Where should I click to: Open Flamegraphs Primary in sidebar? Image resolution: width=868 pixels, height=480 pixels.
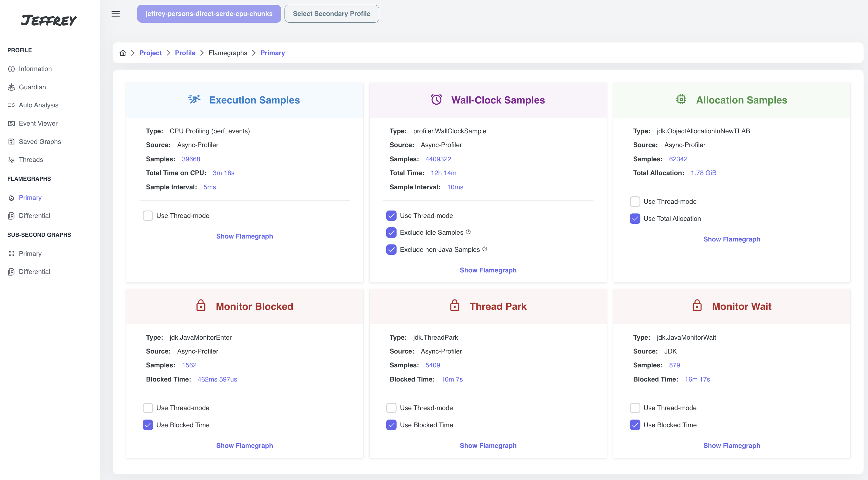pos(30,198)
